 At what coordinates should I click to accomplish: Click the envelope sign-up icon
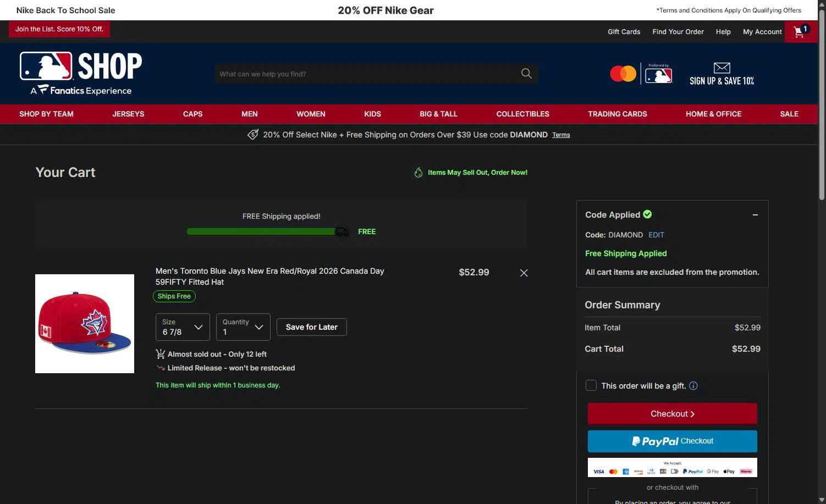tap(722, 68)
